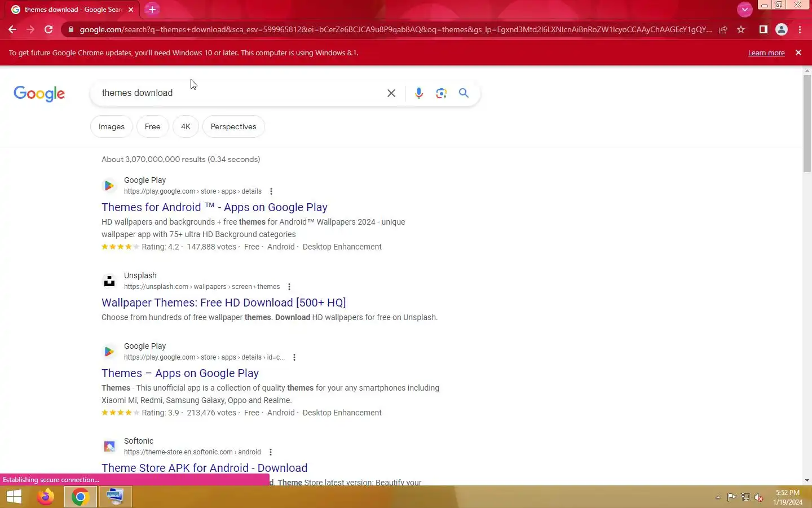This screenshot has width=812, height=508.
Task: Click the Chrome taskbar icon
Action: pyautogui.click(x=80, y=497)
